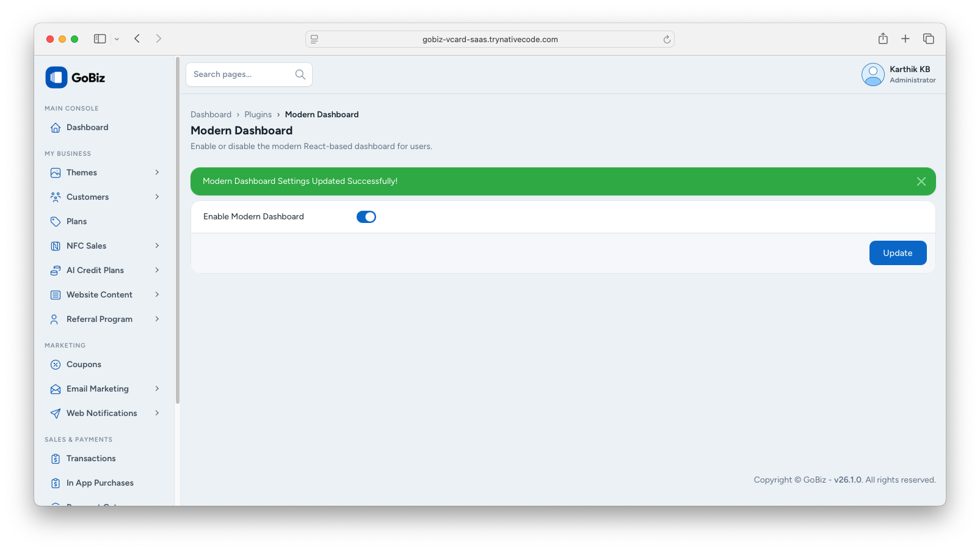Expand the AI Credit Plans chevron
980x551 pixels.
point(157,270)
